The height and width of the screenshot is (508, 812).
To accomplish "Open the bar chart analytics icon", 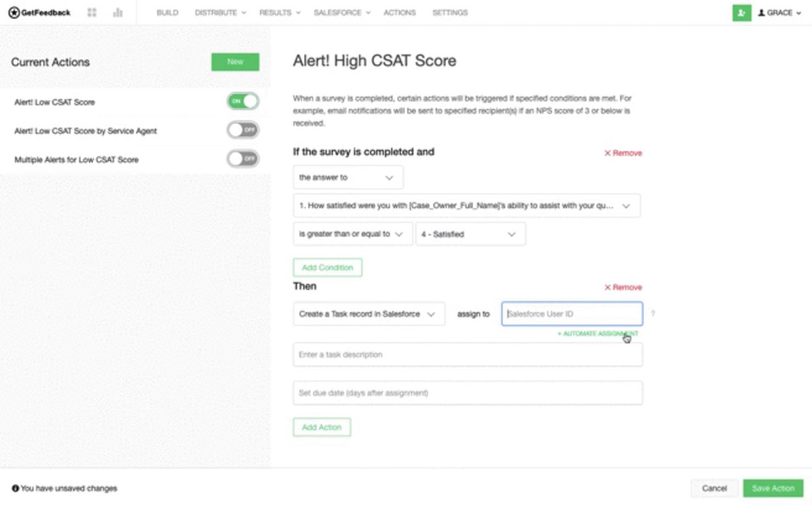I will coord(117,13).
